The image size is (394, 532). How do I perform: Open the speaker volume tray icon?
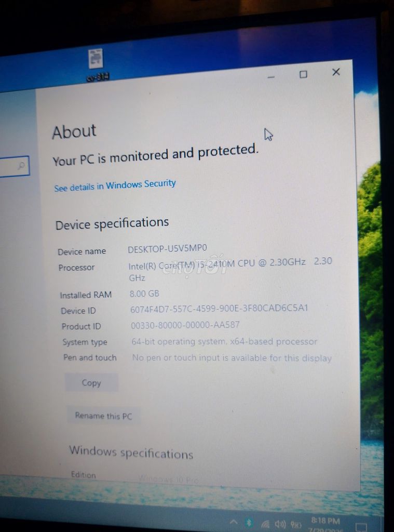click(x=280, y=525)
